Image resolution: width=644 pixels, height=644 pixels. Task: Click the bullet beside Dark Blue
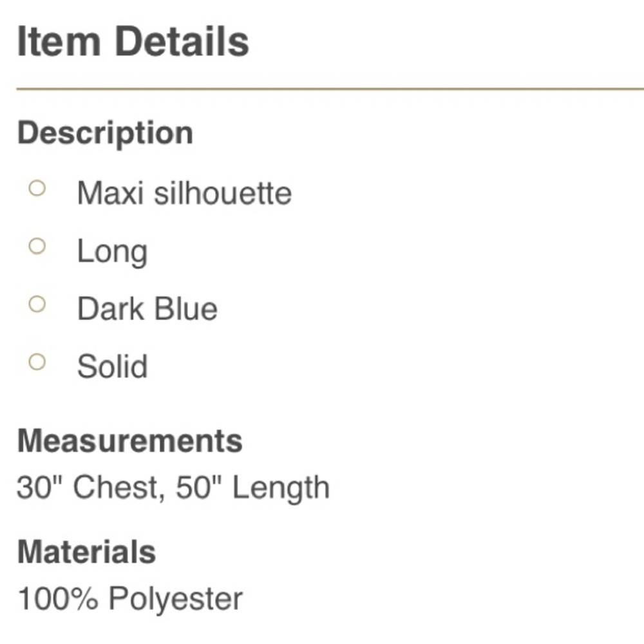(x=37, y=304)
